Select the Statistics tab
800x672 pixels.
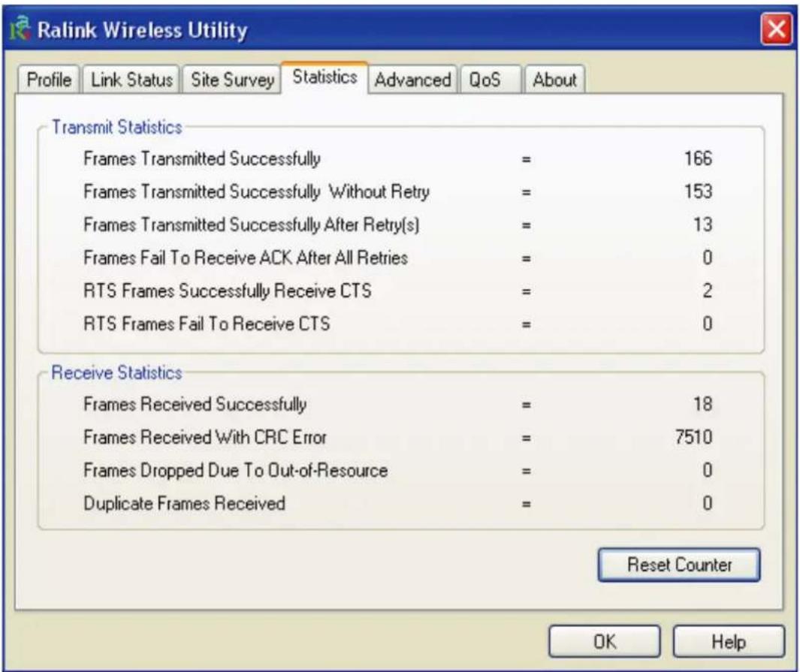(325, 77)
